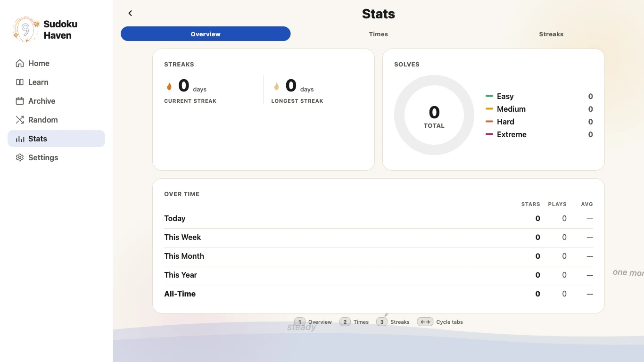The image size is (644, 362).
Task: Click the Home house icon in sidebar
Action: 20,63
